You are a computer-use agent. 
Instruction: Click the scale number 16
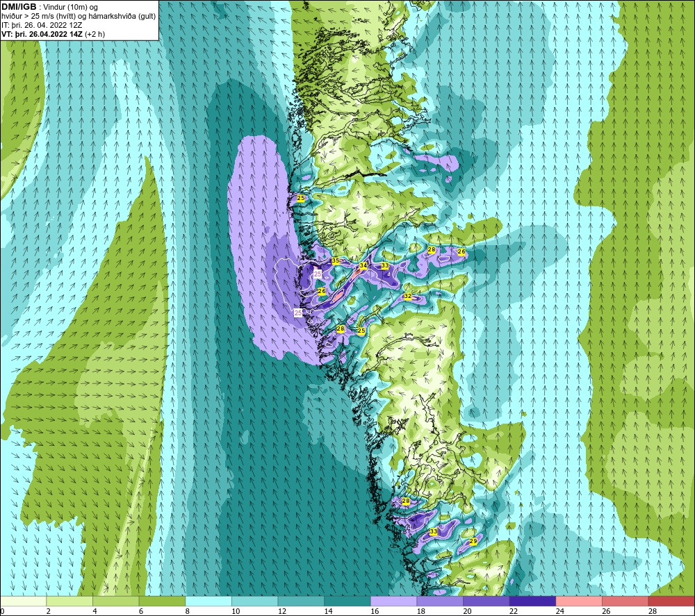click(375, 611)
